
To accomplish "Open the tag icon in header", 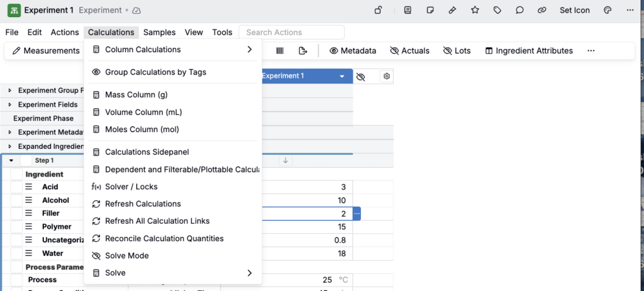I will click(x=497, y=10).
